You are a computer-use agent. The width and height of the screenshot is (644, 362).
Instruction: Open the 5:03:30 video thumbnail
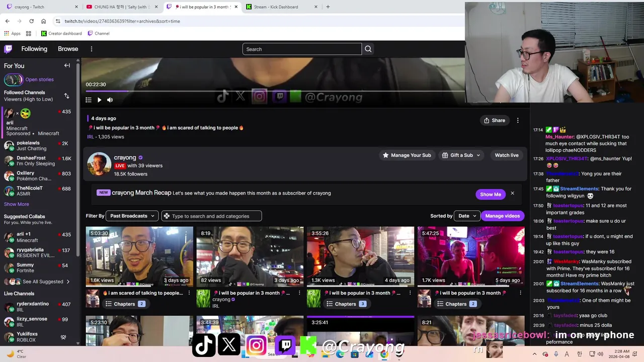point(139,256)
